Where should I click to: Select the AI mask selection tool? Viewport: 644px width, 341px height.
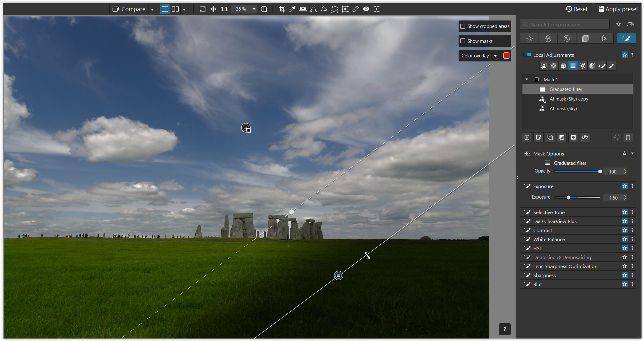coord(544,66)
